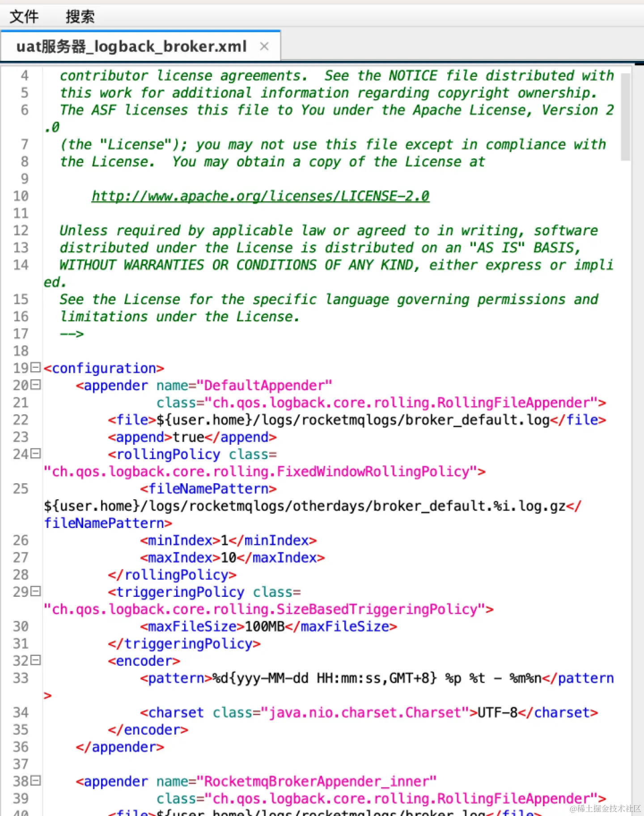Click the closing </encoder> tag on line 35
Screen dimensions: 644x816
pos(148,730)
